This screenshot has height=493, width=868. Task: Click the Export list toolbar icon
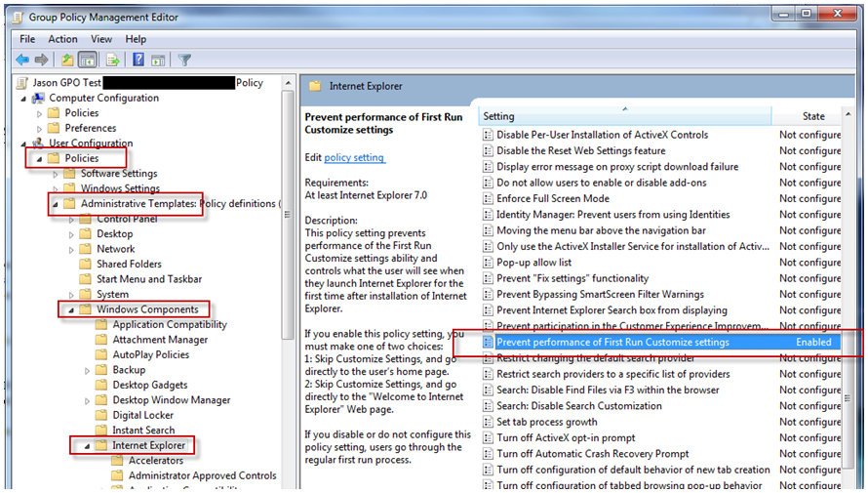(x=113, y=60)
